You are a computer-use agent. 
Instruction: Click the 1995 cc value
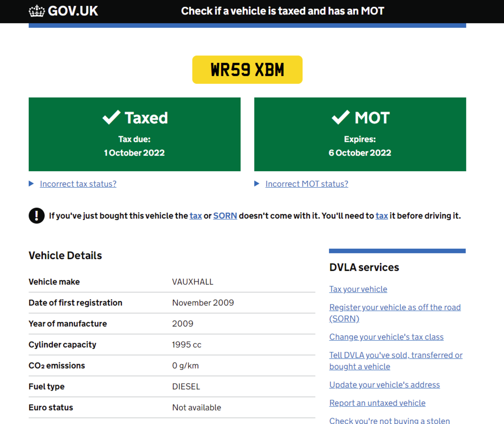[187, 345]
